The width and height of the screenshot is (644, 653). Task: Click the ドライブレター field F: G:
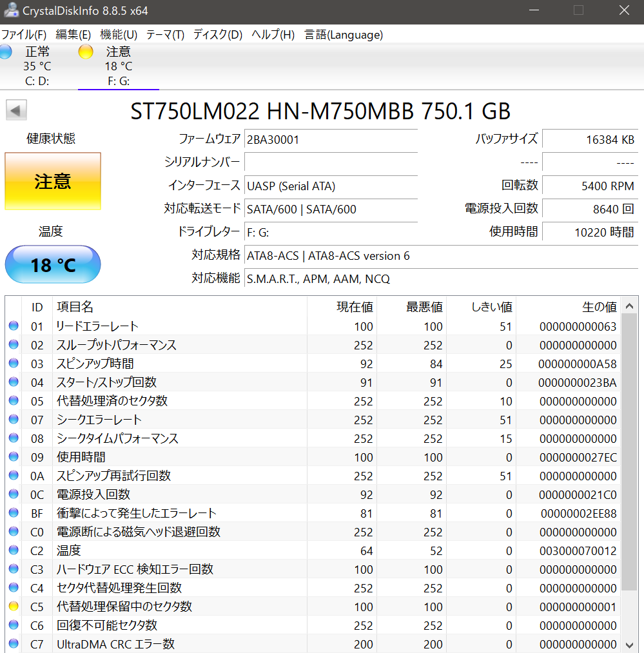click(331, 232)
